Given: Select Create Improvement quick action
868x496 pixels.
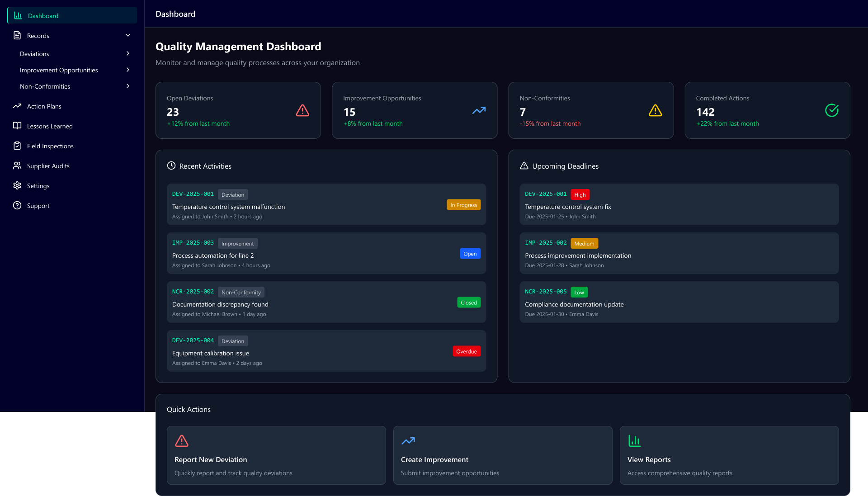Looking at the screenshot, I should tap(503, 455).
